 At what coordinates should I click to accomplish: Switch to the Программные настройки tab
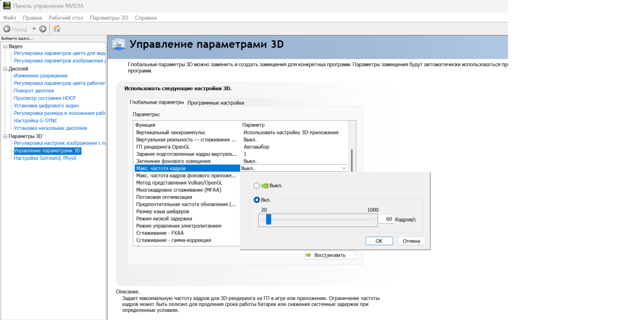(216, 103)
